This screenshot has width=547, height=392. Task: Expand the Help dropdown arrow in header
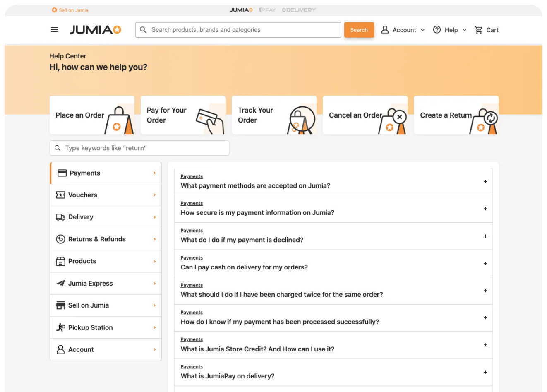tap(464, 30)
